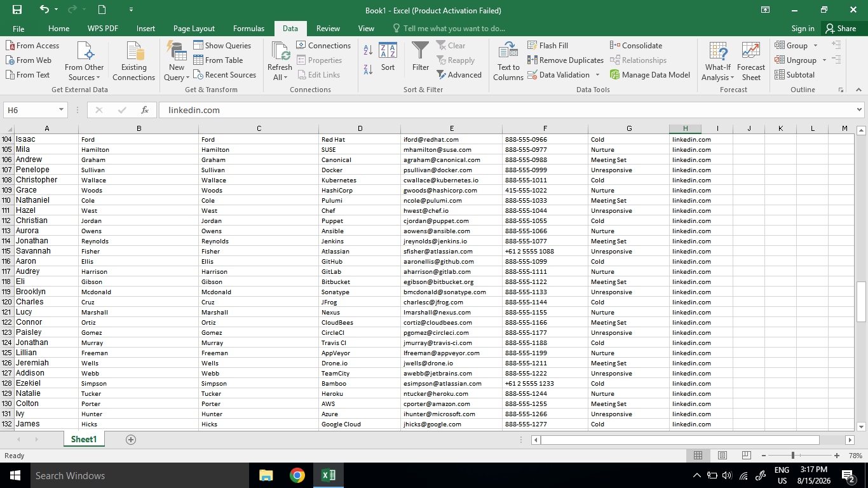
Task: Open Advanced filter options
Action: [x=459, y=75]
